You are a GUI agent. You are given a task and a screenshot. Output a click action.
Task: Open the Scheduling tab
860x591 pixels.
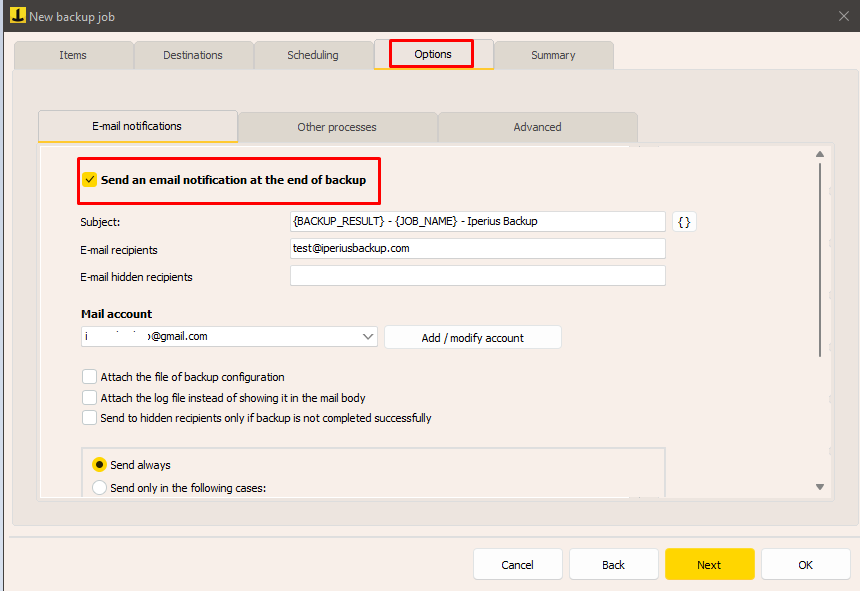point(313,55)
